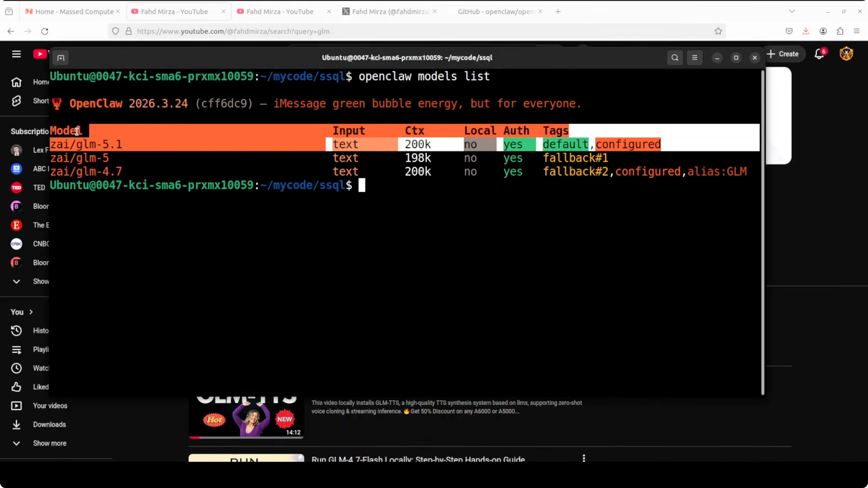Open the GLM-TTS video thumbnail
Viewport: 868px width, 488px height.
point(246,417)
